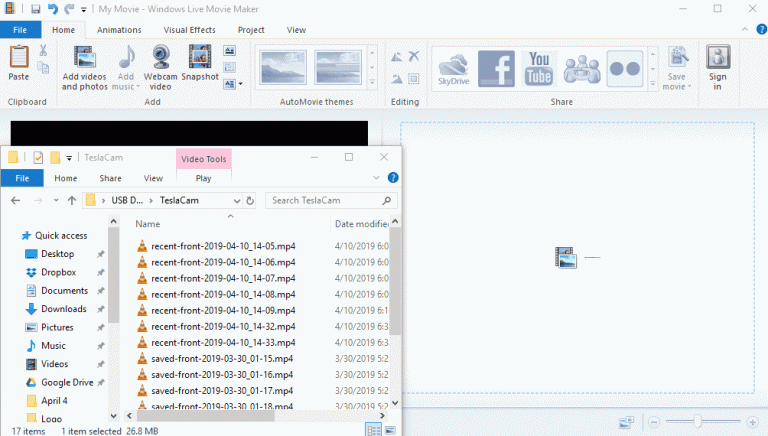
Task: Expand the Explorer ribbon chevron
Action: 376,177
